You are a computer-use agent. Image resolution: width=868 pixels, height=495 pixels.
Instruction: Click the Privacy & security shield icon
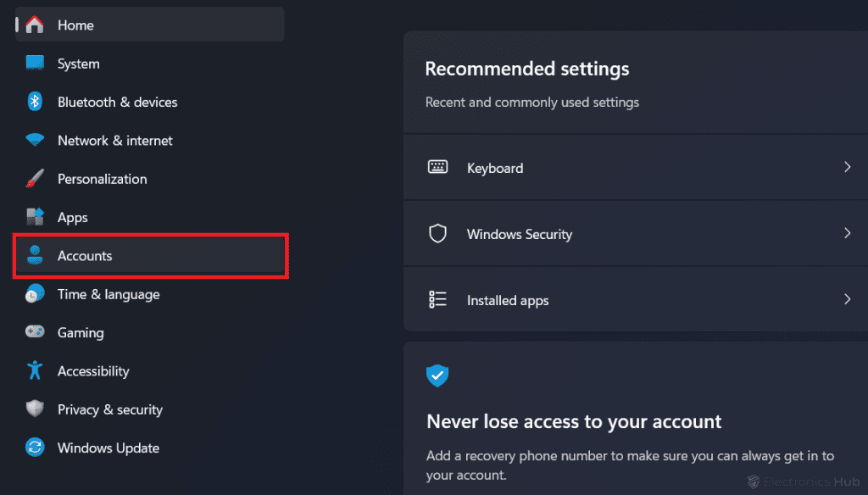pyautogui.click(x=35, y=409)
